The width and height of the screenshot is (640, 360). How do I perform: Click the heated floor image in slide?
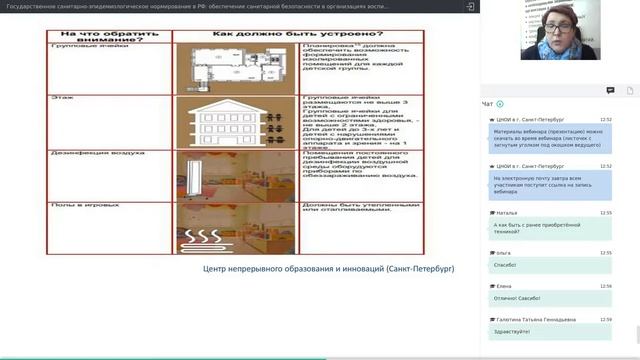pos(236,229)
